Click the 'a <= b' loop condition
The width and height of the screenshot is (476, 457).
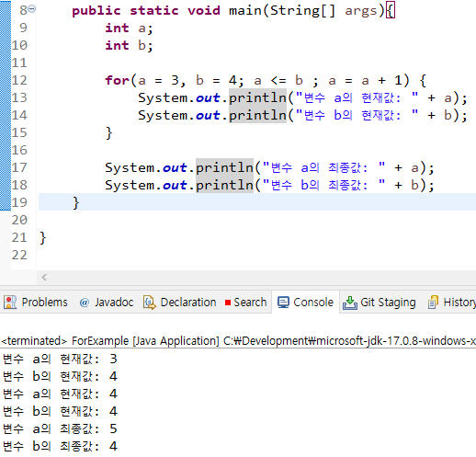point(278,80)
